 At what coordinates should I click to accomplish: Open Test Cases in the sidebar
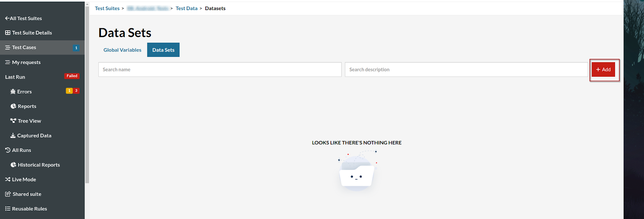pos(24,48)
